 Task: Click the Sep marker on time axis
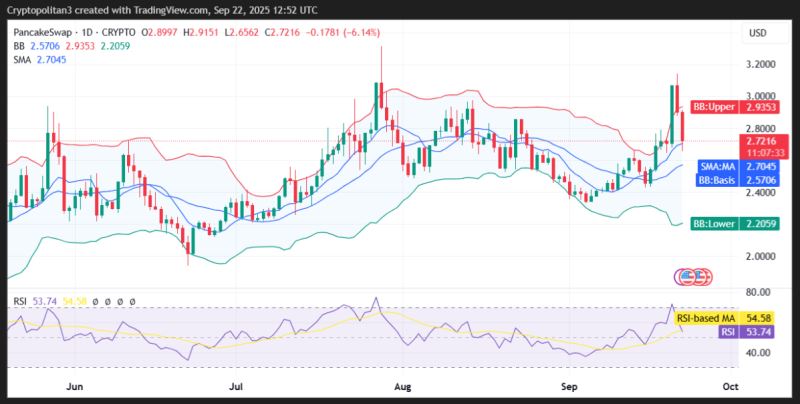click(569, 387)
